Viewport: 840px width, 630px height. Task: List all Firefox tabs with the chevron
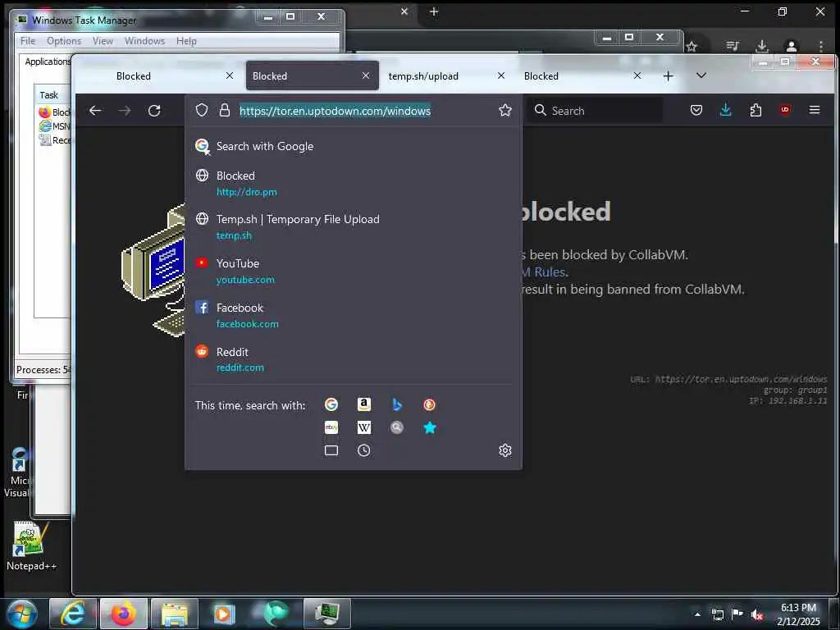point(701,75)
